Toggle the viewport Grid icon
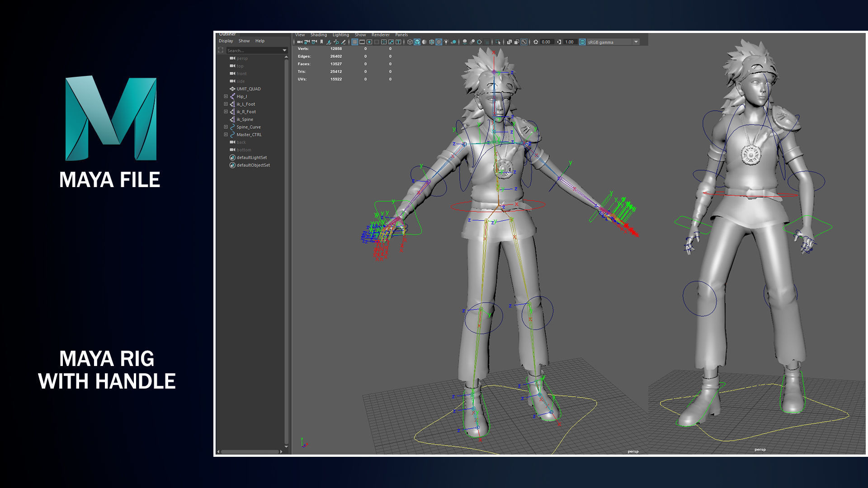This screenshot has width=868, height=488. pos(354,42)
